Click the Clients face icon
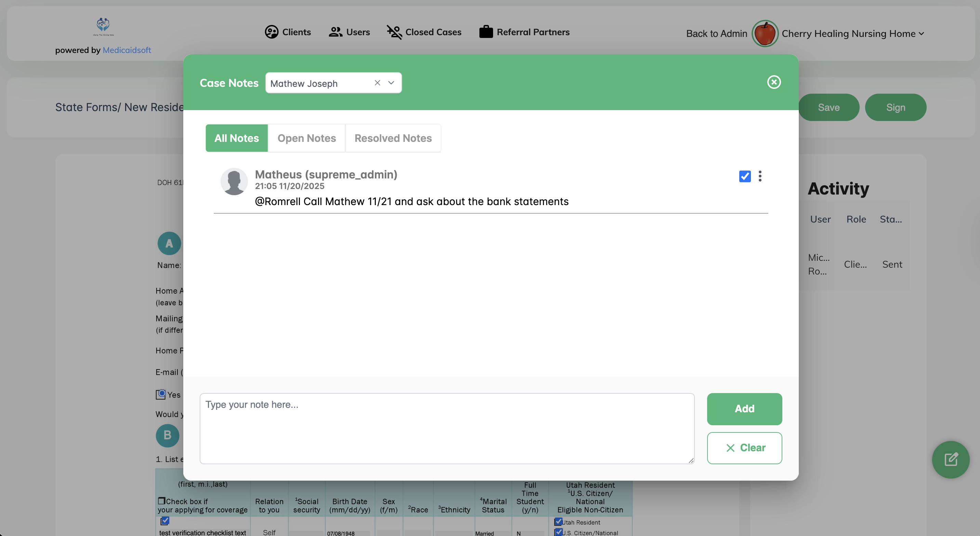The height and width of the screenshot is (536, 980). pos(271,32)
